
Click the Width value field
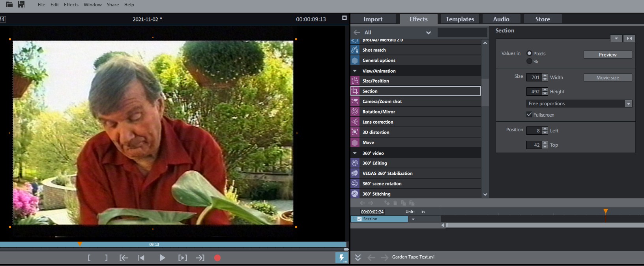point(534,77)
